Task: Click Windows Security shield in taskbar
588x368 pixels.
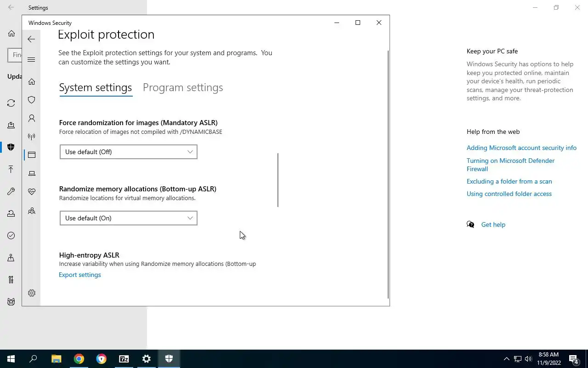Action: (169, 359)
